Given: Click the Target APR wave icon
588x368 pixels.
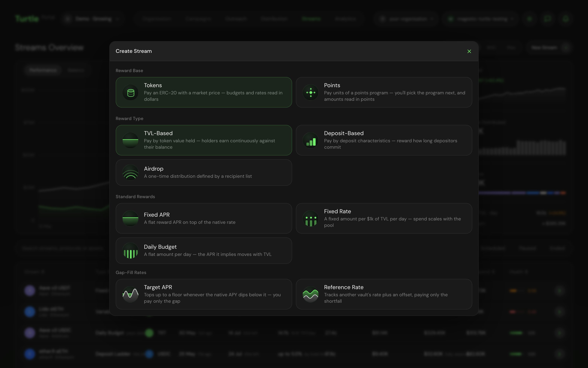Looking at the screenshot, I should point(130,294).
